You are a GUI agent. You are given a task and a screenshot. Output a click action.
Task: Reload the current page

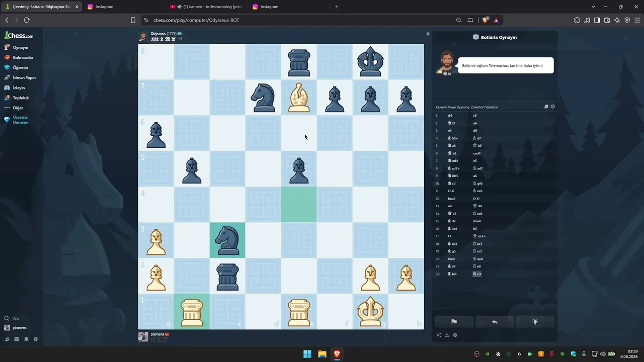27,20
